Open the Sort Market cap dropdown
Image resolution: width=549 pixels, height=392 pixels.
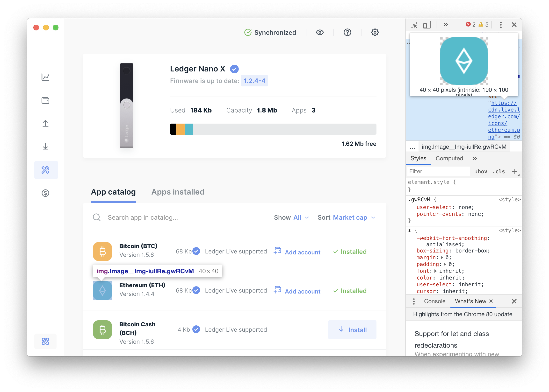pos(347,217)
